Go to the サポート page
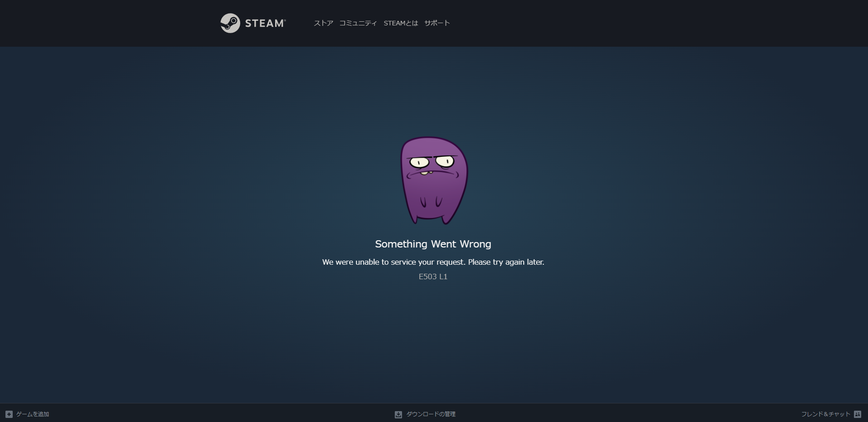 tap(436, 23)
